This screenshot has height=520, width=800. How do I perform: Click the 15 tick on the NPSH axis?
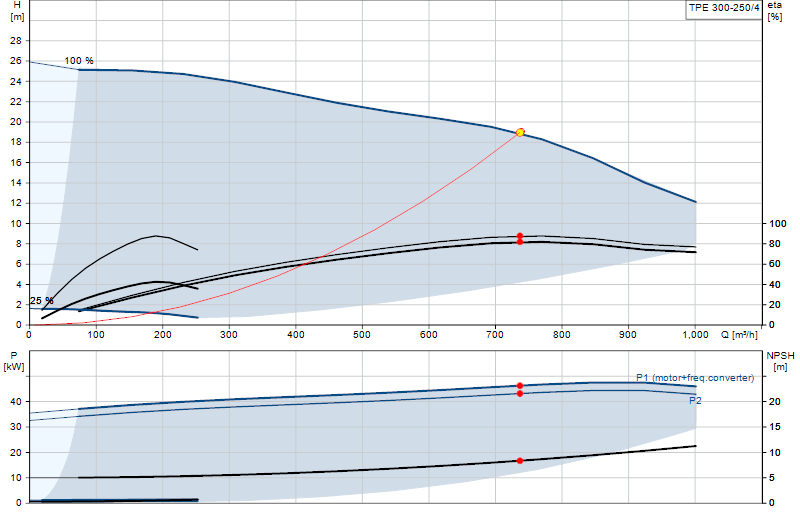click(775, 427)
